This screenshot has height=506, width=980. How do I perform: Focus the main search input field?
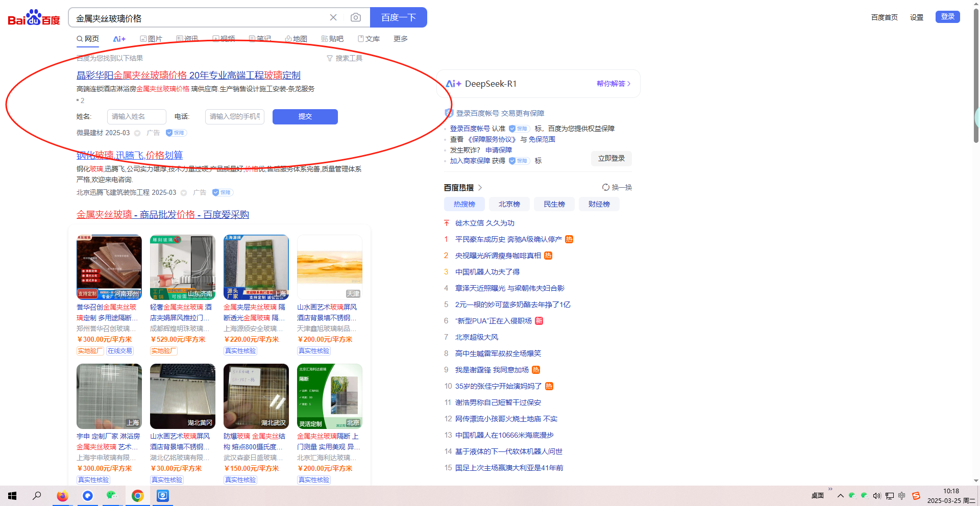point(199,18)
